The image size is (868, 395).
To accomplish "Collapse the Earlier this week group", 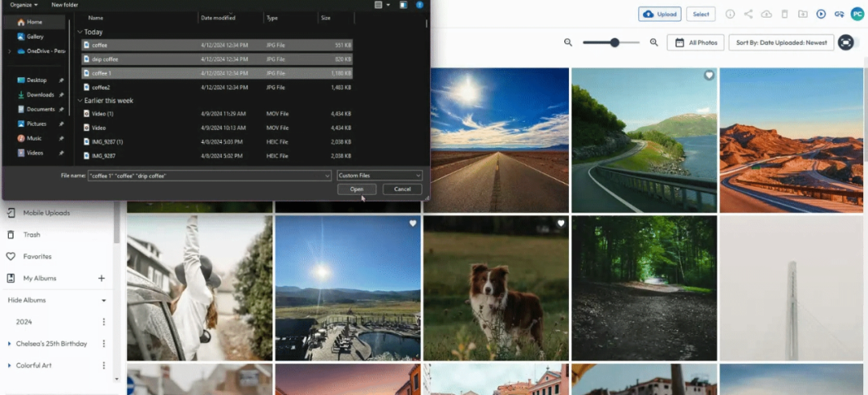I will click(80, 100).
